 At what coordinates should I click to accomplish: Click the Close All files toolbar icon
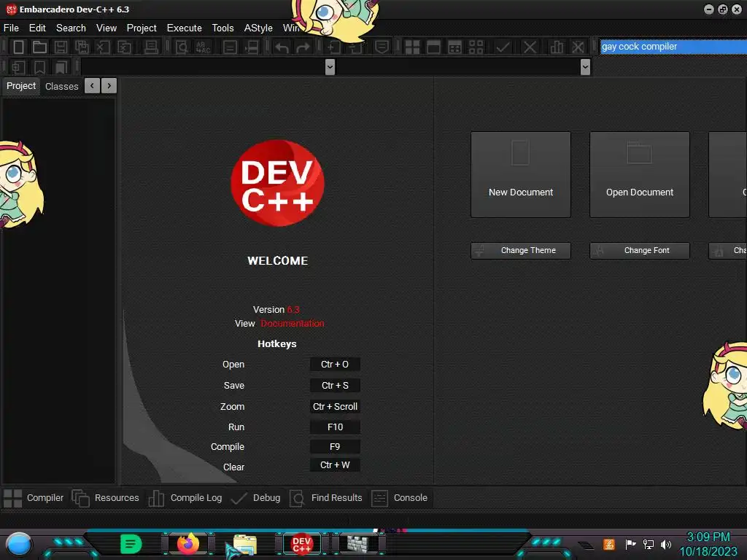click(x=124, y=47)
